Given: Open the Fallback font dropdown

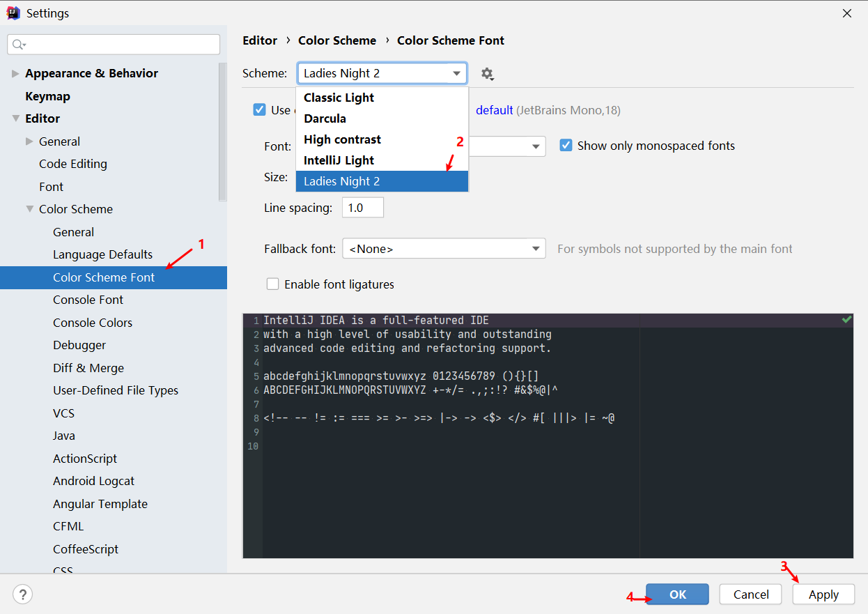Looking at the screenshot, I should 444,249.
